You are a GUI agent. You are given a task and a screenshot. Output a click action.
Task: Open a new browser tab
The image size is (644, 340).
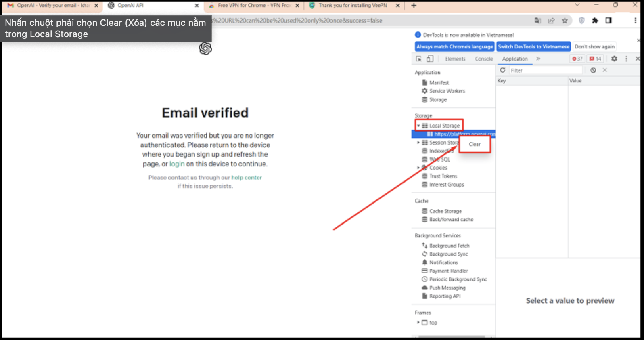414,6
